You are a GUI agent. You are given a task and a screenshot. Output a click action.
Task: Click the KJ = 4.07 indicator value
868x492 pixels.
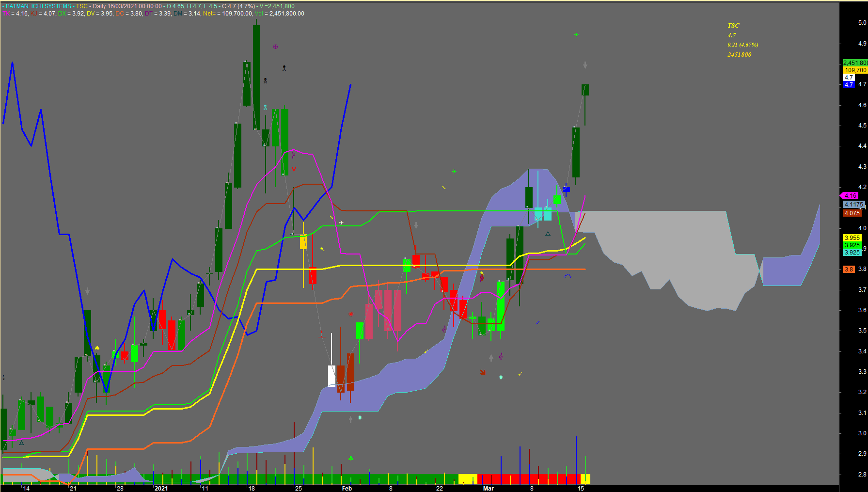click(x=43, y=14)
